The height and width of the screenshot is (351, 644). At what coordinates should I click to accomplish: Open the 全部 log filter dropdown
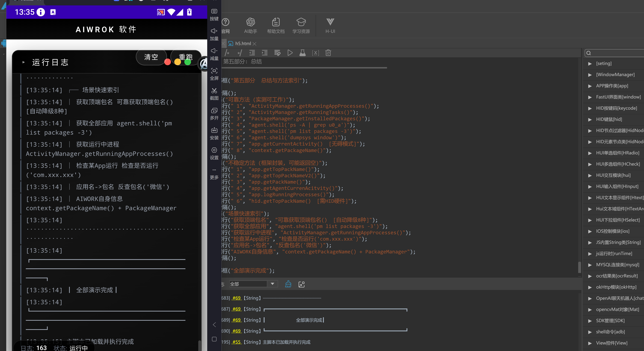[253, 284]
